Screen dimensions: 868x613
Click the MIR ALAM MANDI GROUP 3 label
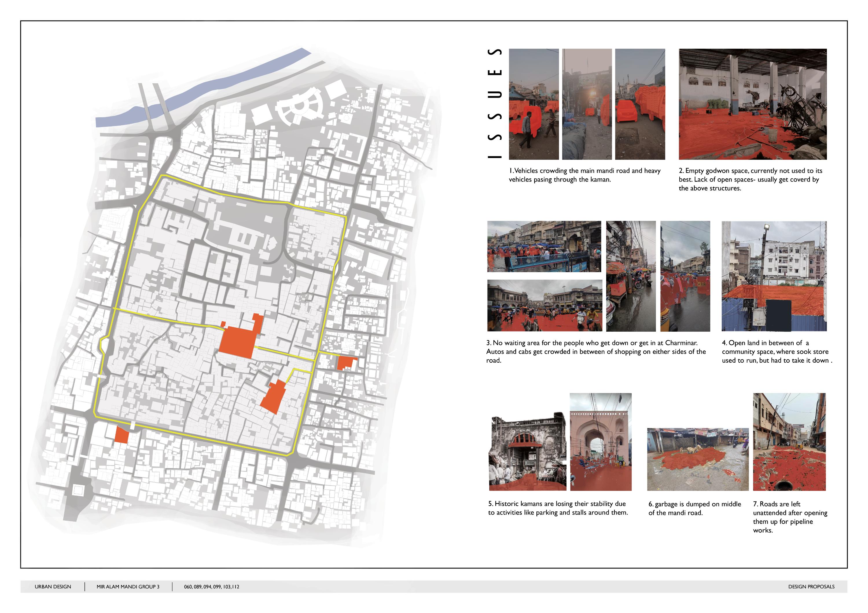128,587
